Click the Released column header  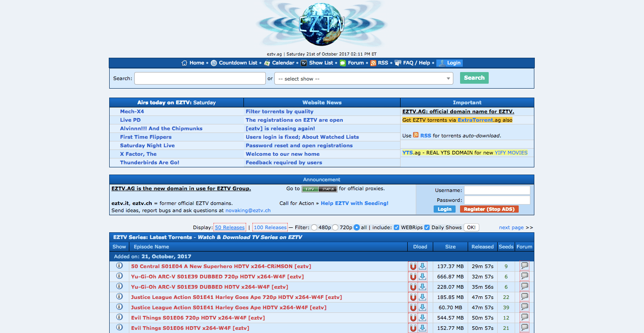point(482,247)
